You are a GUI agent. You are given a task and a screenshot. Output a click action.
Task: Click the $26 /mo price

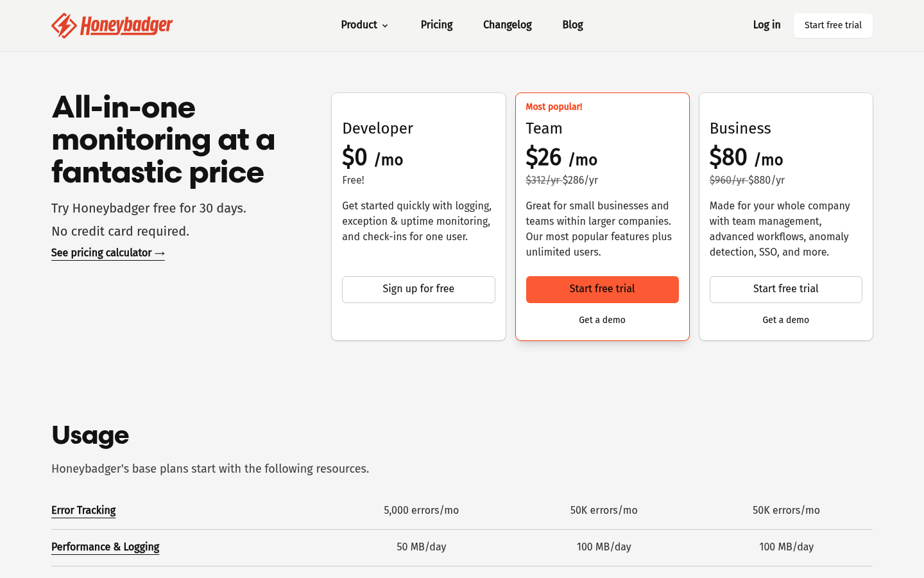tap(561, 157)
